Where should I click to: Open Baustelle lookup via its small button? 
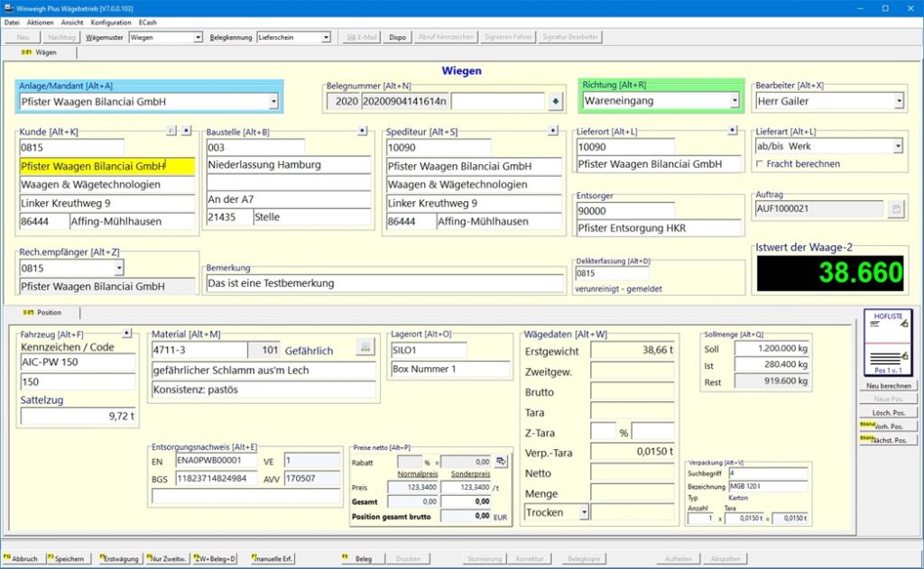click(363, 131)
